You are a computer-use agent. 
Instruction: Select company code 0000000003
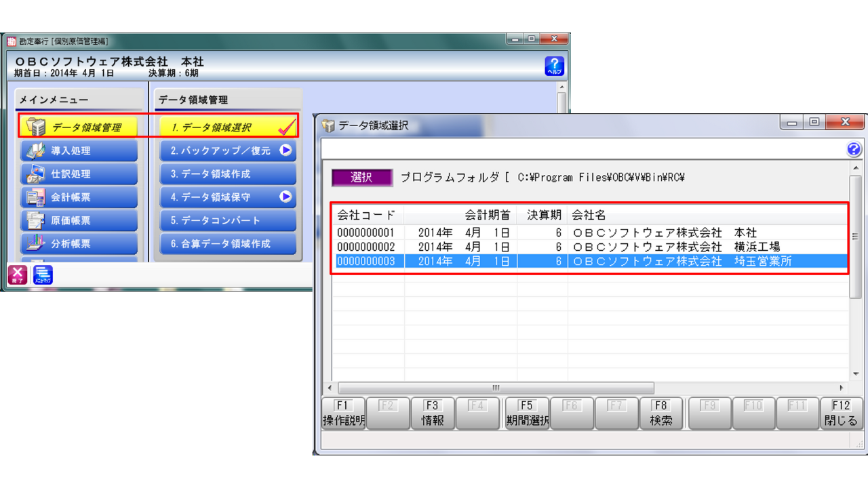[366, 261]
